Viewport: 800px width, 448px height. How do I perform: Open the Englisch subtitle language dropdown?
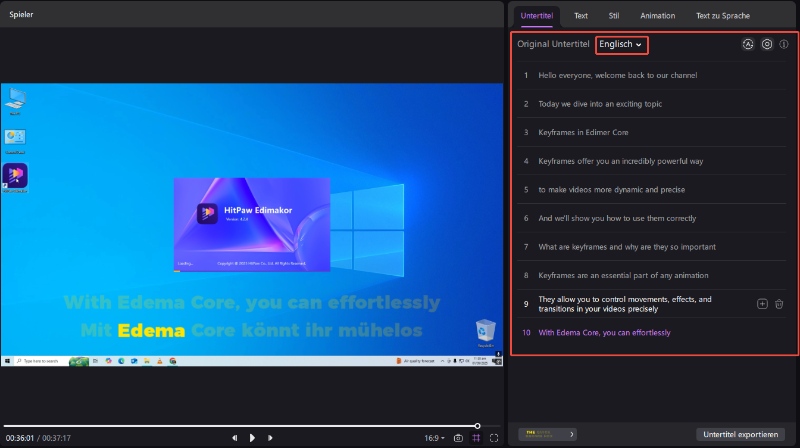click(x=621, y=45)
